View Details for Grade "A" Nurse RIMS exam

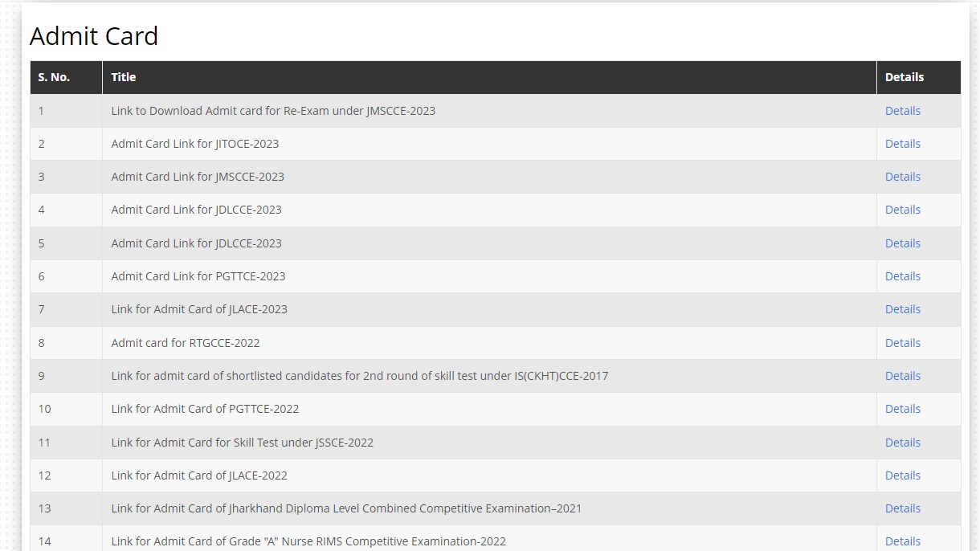[902, 541]
